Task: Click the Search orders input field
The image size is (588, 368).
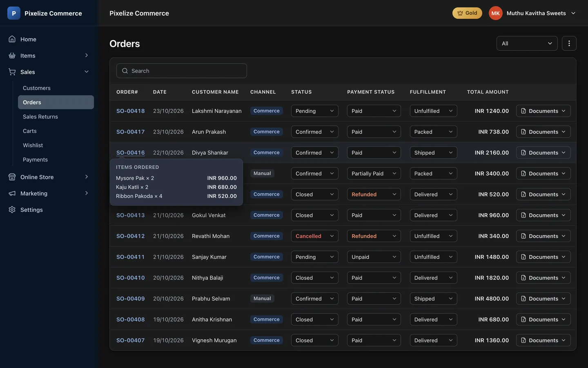Action: tap(182, 71)
